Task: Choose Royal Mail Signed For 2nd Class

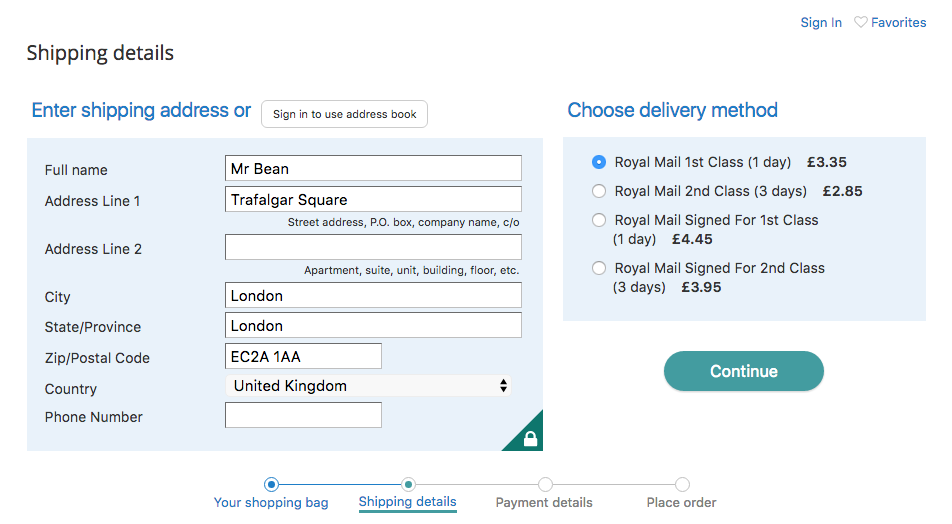Action: pyautogui.click(x=599, y=268)
